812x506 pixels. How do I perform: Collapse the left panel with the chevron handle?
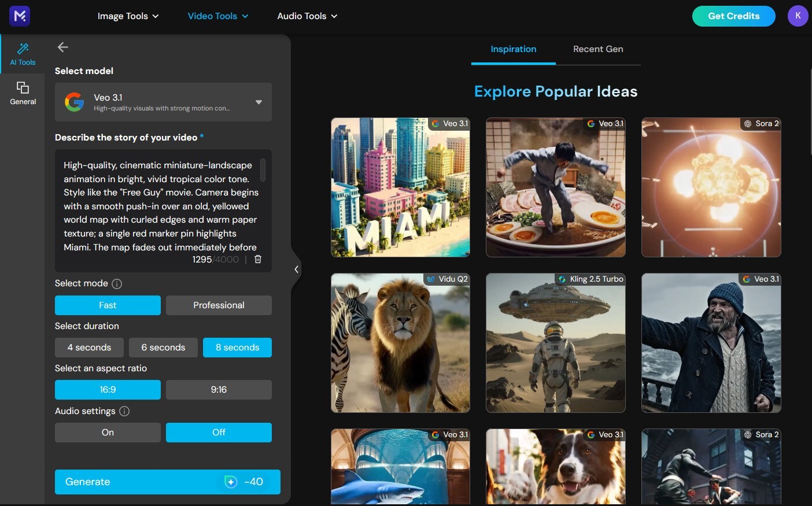pyautogui.click(x=296, y=269)
